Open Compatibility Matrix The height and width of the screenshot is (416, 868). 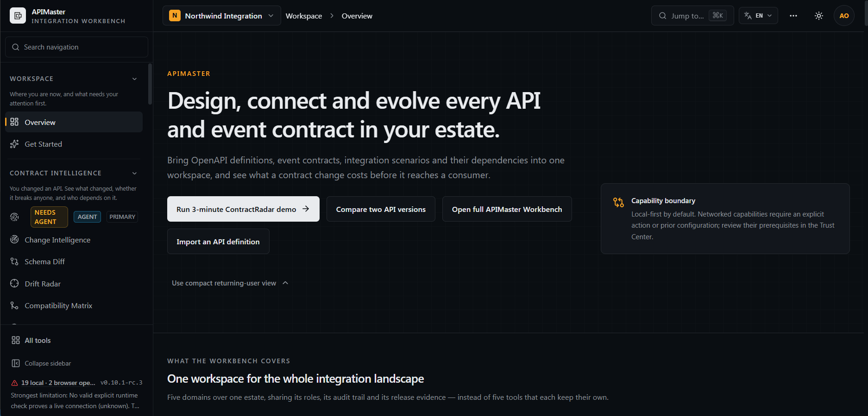pyautogui.click(x=74, y=305)
